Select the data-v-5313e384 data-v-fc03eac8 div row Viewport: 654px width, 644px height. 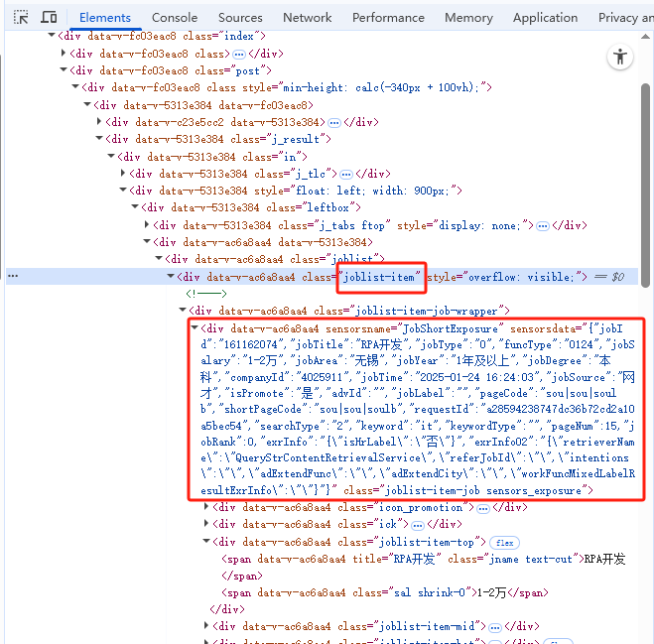tap(203, 105)
